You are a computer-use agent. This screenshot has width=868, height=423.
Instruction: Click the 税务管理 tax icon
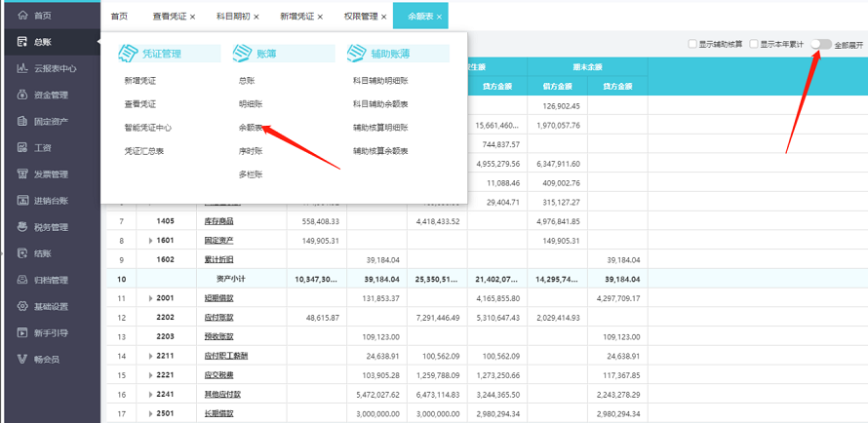click(22, 227)
